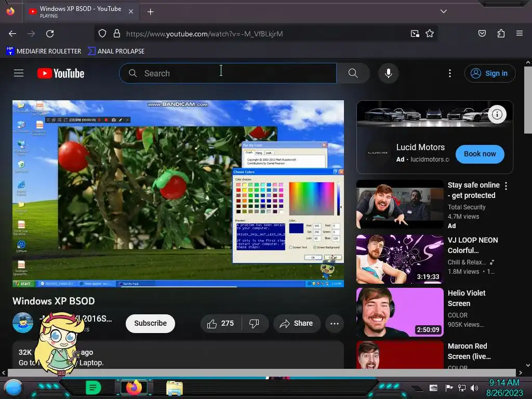This screenshot has width=532, height=399.
Task: Subscribe to the channel
Action: 150,323
